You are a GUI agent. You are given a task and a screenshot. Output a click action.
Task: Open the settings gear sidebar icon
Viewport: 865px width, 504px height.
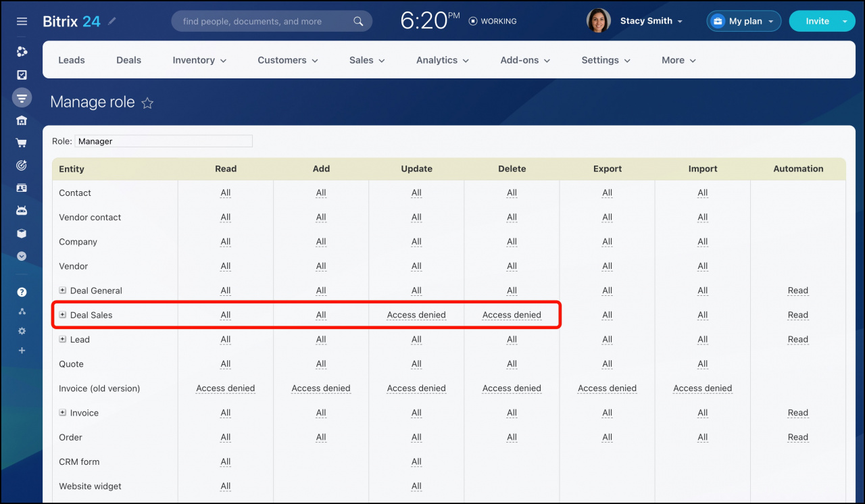click(x=22, y=331)
